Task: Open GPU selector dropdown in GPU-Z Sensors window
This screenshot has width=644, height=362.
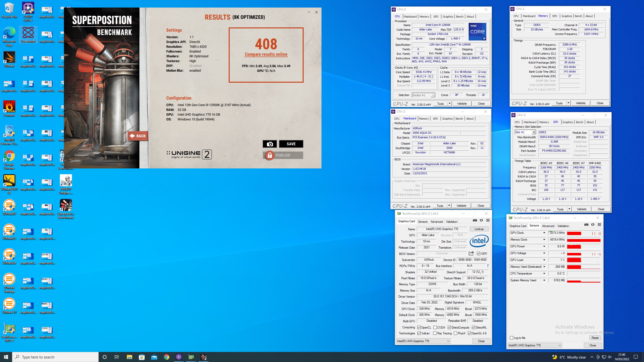Action: [x=535, y=345]
